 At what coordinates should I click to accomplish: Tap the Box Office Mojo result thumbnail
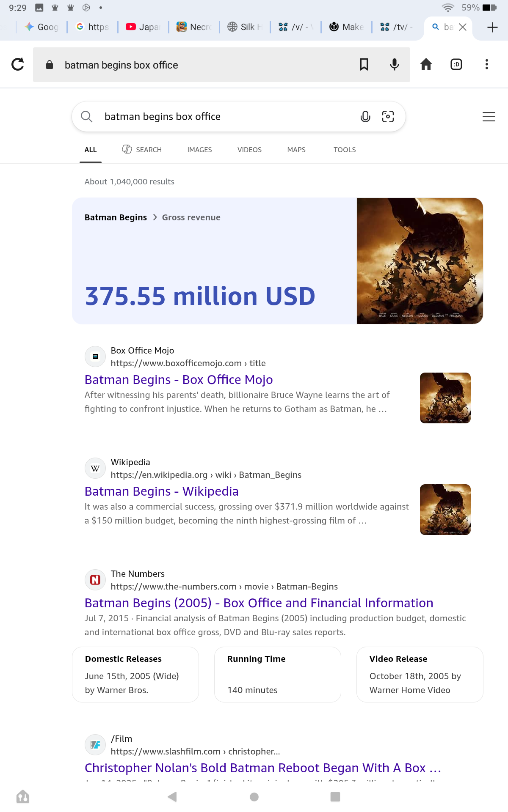[x=445, y=398]
